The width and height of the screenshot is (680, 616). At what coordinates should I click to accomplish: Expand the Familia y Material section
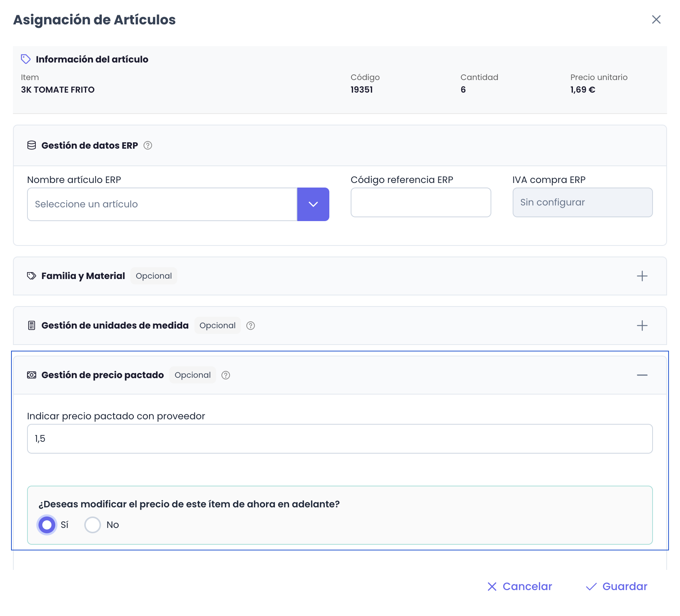(x=642, y=276)
